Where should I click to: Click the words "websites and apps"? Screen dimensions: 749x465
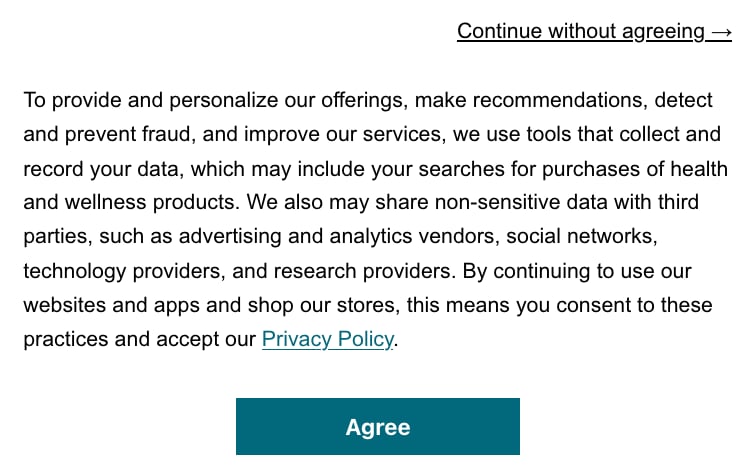(x=105, y=305)
